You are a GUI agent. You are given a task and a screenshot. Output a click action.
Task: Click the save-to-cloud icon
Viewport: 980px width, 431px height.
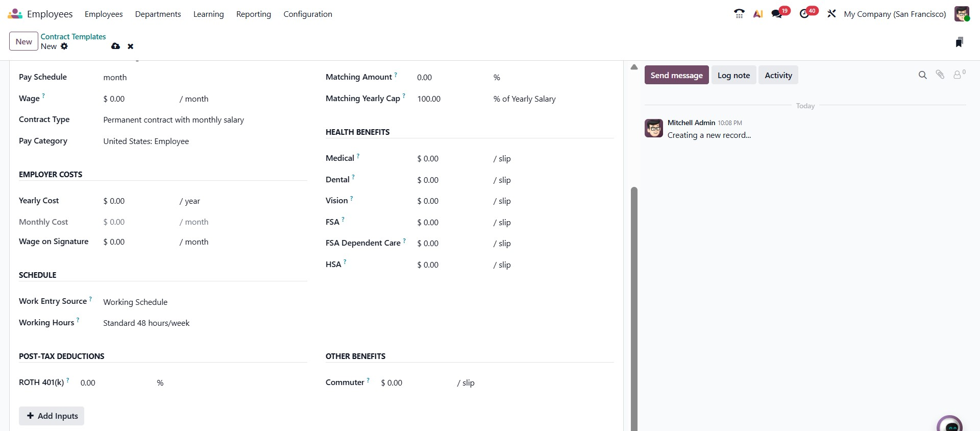click(x=116, y=46)
